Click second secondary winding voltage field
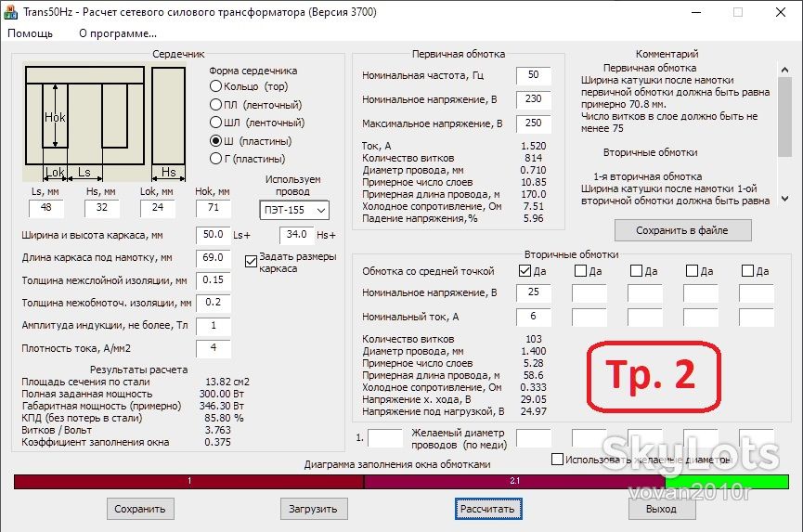 (589, 292)
